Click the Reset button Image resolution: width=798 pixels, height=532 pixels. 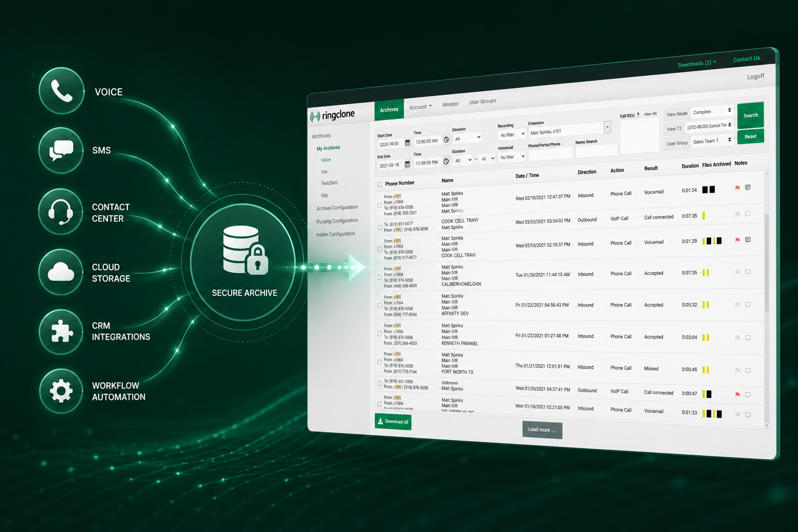pos(750,137)
